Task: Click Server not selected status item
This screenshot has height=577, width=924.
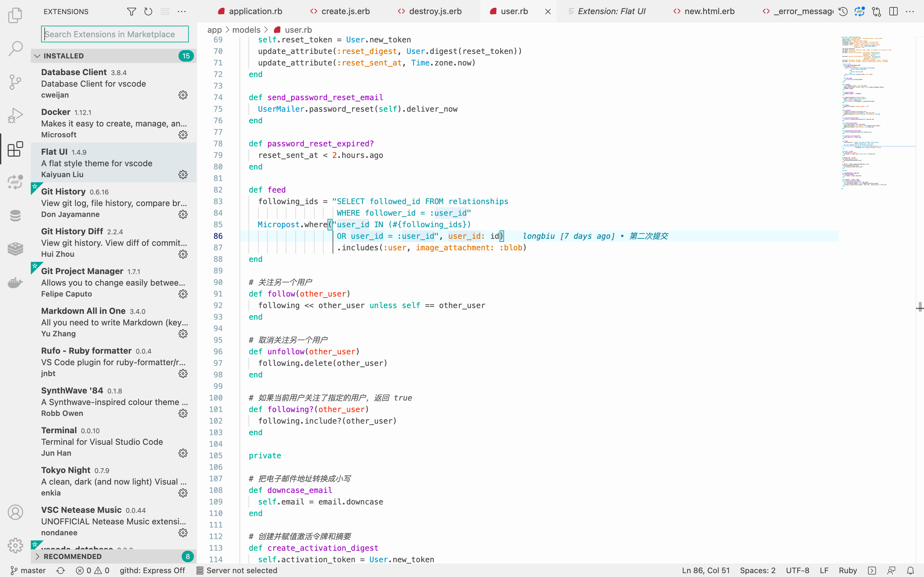Action: 237,571
